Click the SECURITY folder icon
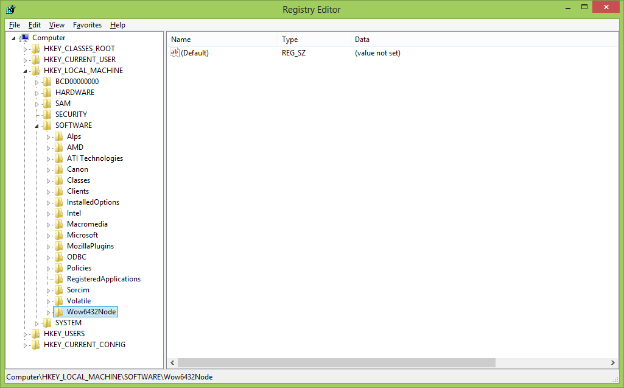The width and height of the screenshot is (624, 388). (47, 114)
